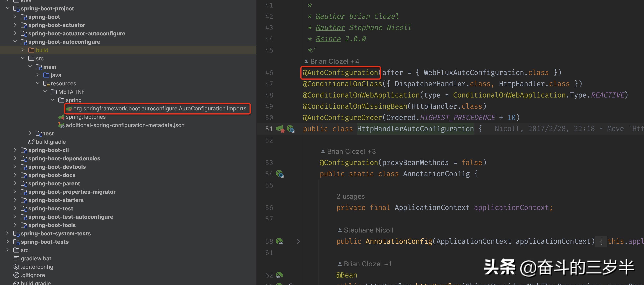
Task: Open author hint Brian Clozel +1
Action: [367, 264]
